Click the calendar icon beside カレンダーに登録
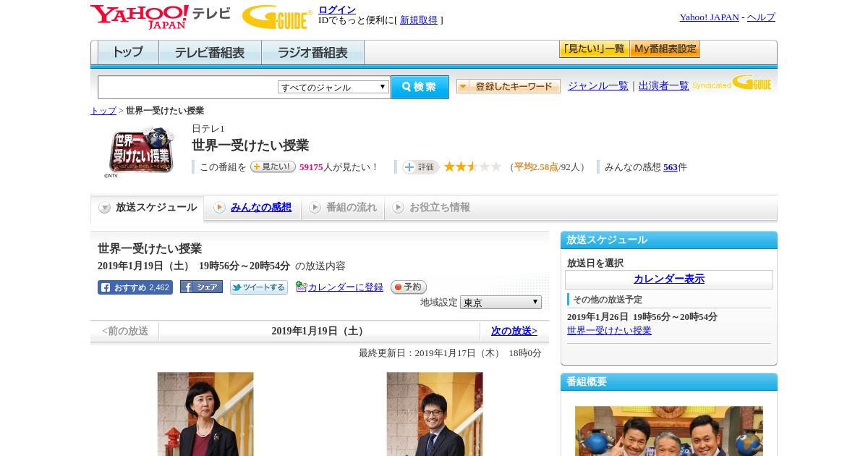Viewport: 868px width, 456px height. 301,287
